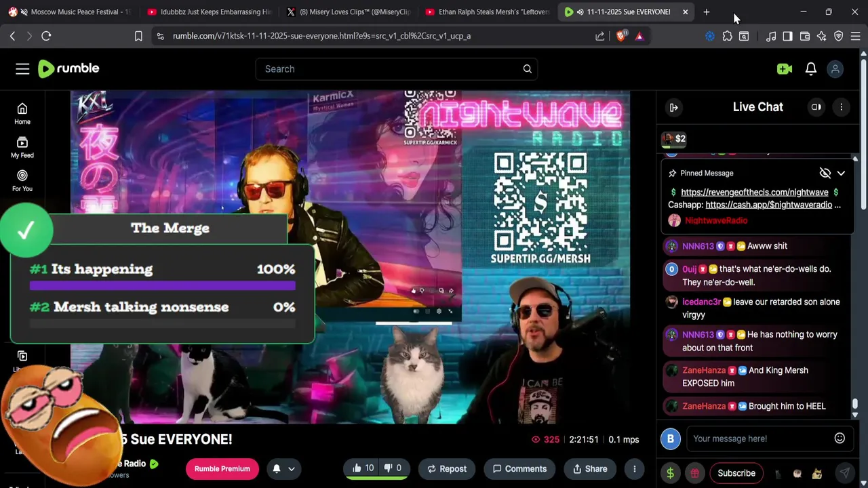Click the Repost button

point(447,468)
